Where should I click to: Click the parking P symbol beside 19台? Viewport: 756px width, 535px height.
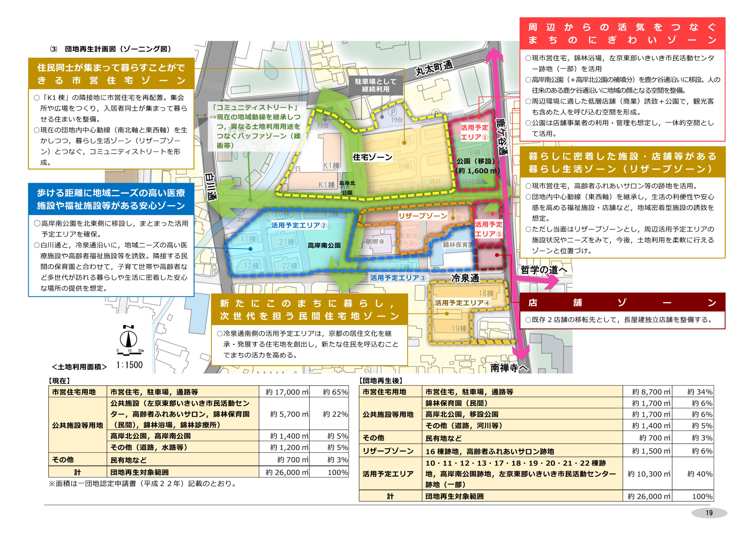click(x=392, y=112)
